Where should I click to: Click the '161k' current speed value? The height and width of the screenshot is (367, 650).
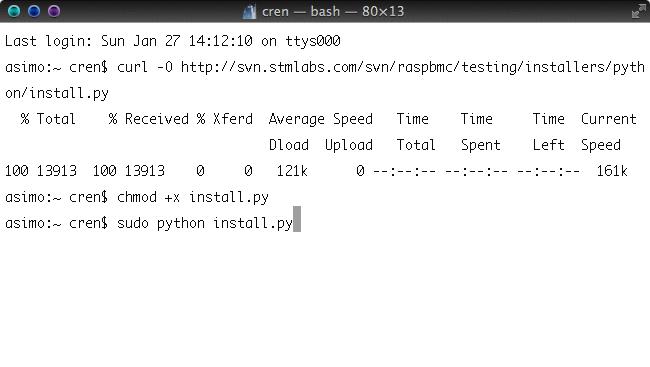point(612,171)
